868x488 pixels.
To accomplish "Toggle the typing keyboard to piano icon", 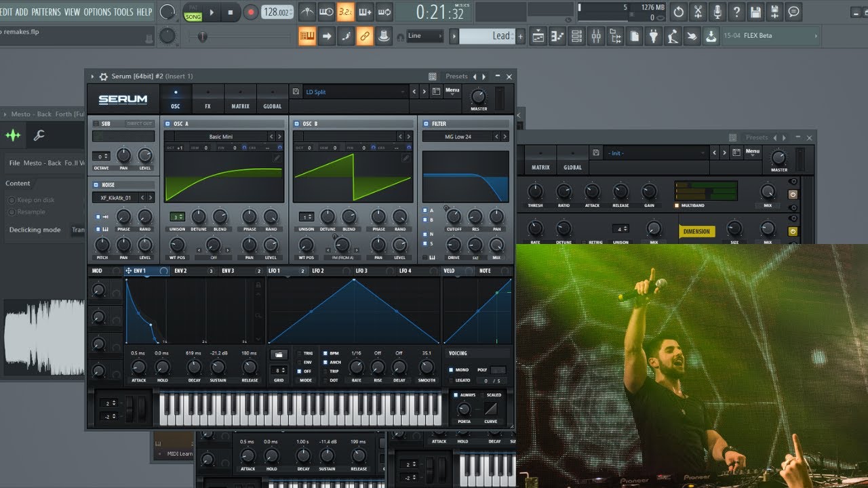I will 307,36.
